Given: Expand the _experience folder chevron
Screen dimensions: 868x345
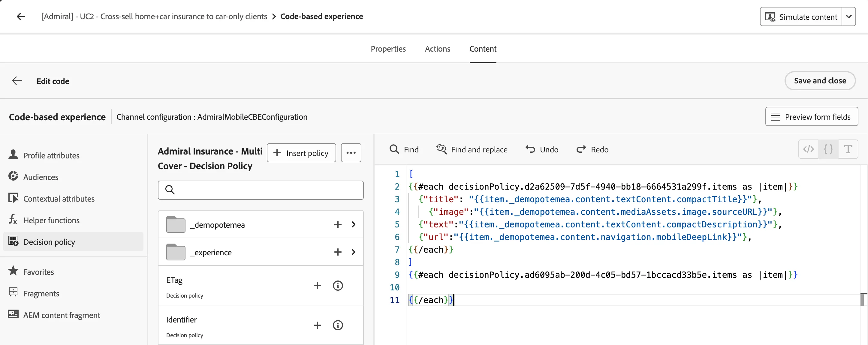Looking at the screenshot, I should [x=354, y=252].
